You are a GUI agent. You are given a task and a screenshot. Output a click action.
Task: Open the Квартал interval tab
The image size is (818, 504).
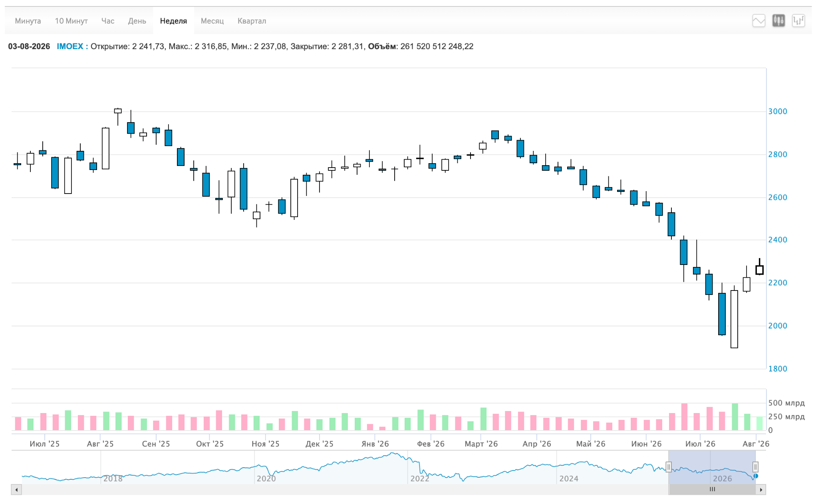tap(252, 21)
